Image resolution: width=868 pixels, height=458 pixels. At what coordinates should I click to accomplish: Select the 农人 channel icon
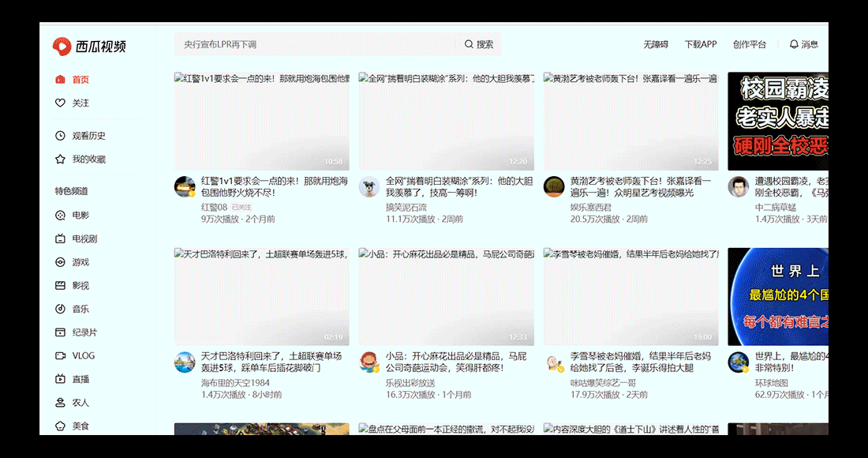coord(60,403)
